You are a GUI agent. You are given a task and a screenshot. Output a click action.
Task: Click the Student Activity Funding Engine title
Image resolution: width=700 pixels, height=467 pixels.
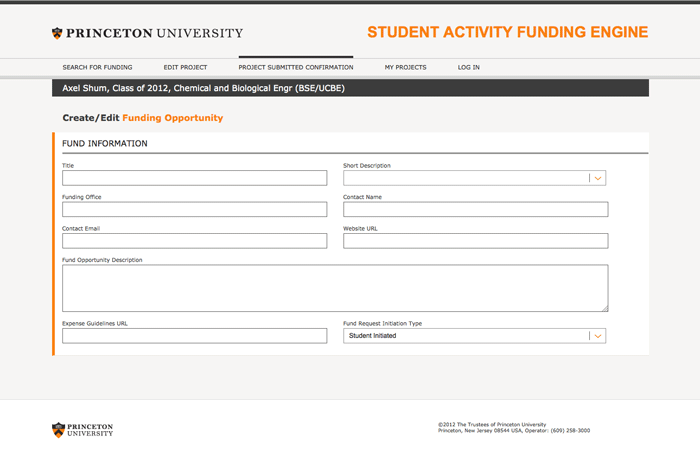[507, 32]
